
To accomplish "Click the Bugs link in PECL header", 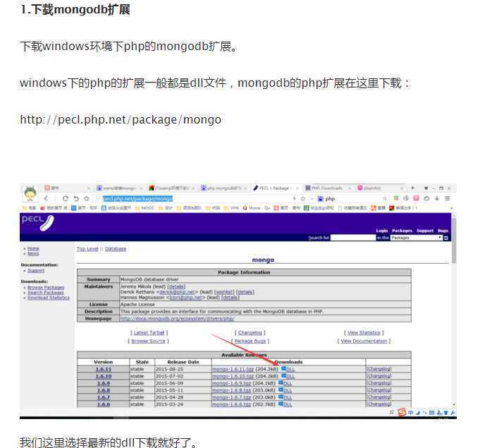I will 443,231.
